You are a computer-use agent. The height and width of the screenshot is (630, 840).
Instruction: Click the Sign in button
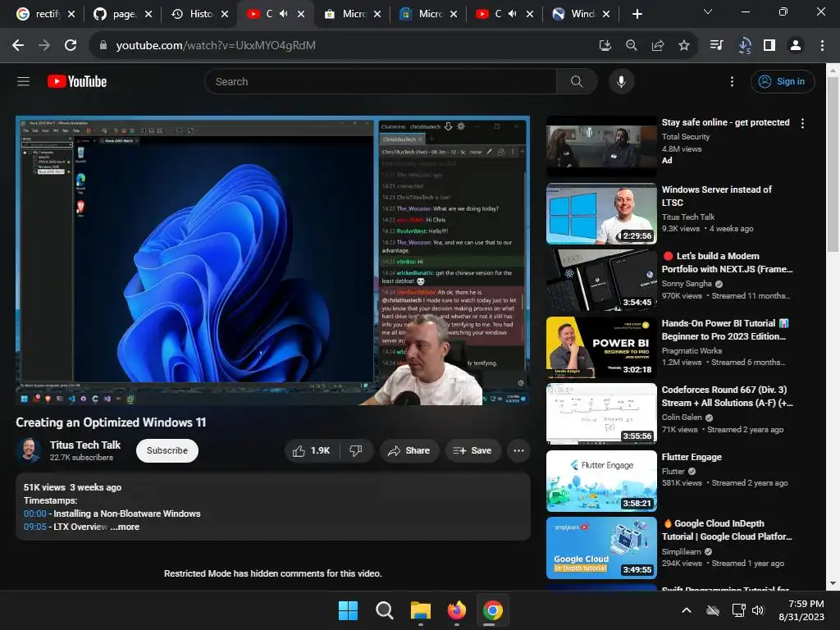783,81
